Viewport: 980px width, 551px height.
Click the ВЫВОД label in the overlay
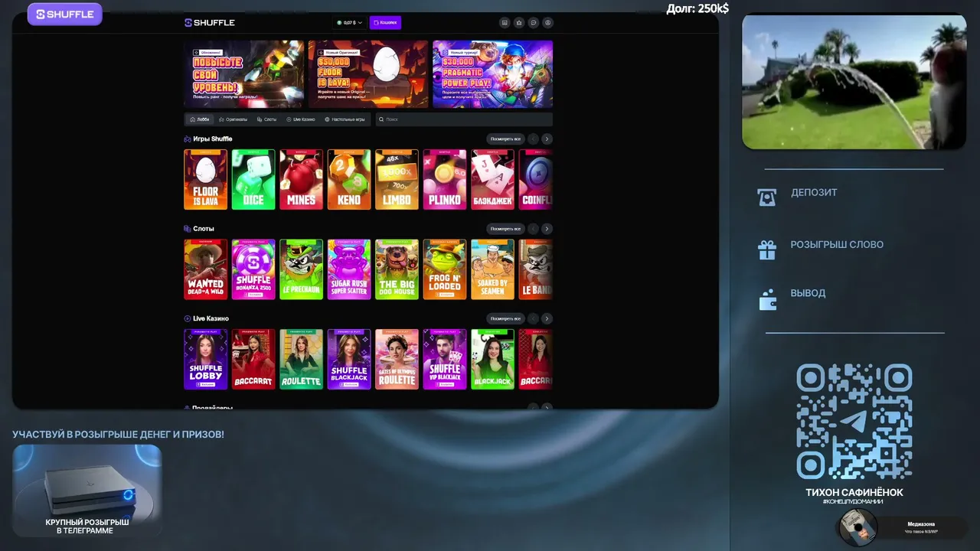pos(808,293)
